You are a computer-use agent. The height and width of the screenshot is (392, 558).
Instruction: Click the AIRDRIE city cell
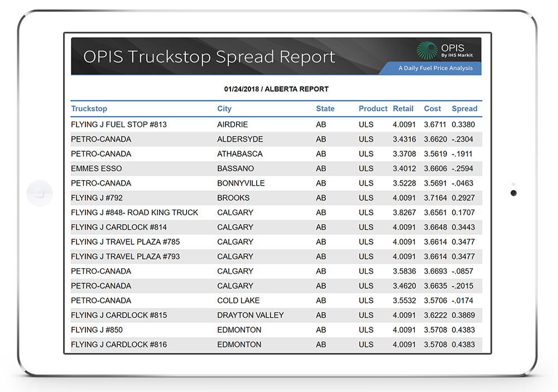(x=232, y=124)
